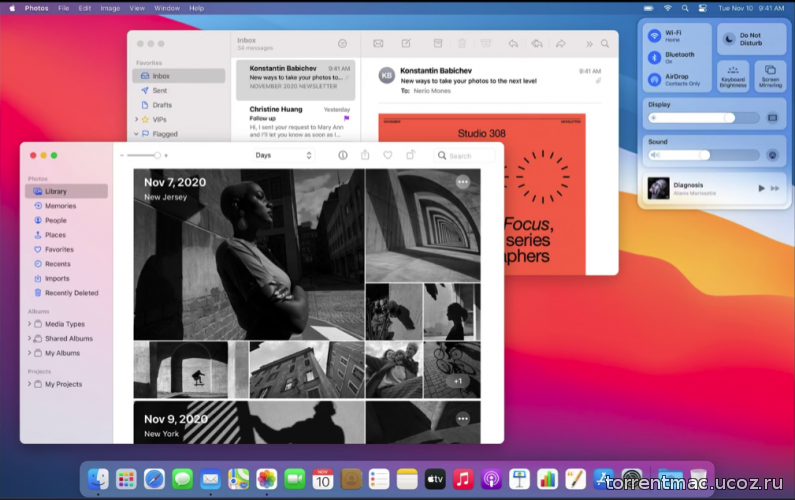Screen dimensions: 795x500
Task: Toggle AirDrop in Control Center
Action: click(655, 80)
